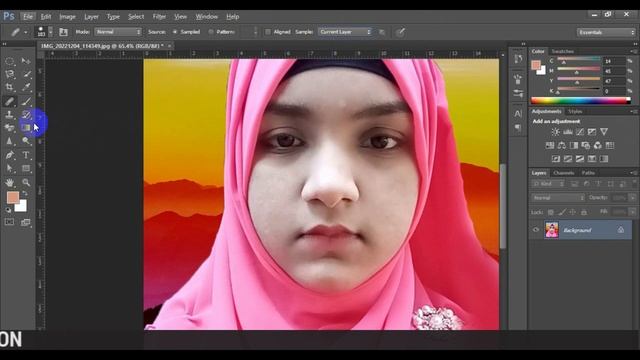The width and height of the screenshot is (640, 360).
Task: Toggle lock transparent pixels
Action: coord(551,212)
